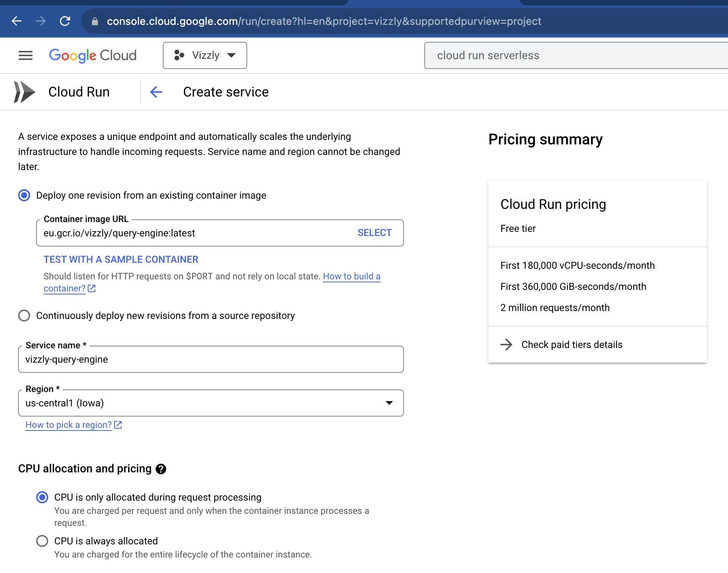Click the Service name input field
This screenshot has height=573, width=728.
tap(211, 359)
